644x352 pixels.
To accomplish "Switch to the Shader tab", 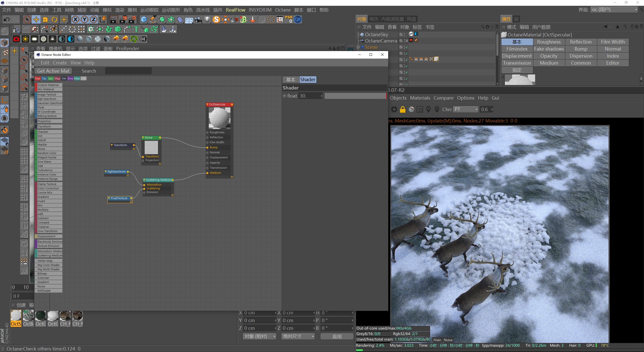I will click(307, 79).
